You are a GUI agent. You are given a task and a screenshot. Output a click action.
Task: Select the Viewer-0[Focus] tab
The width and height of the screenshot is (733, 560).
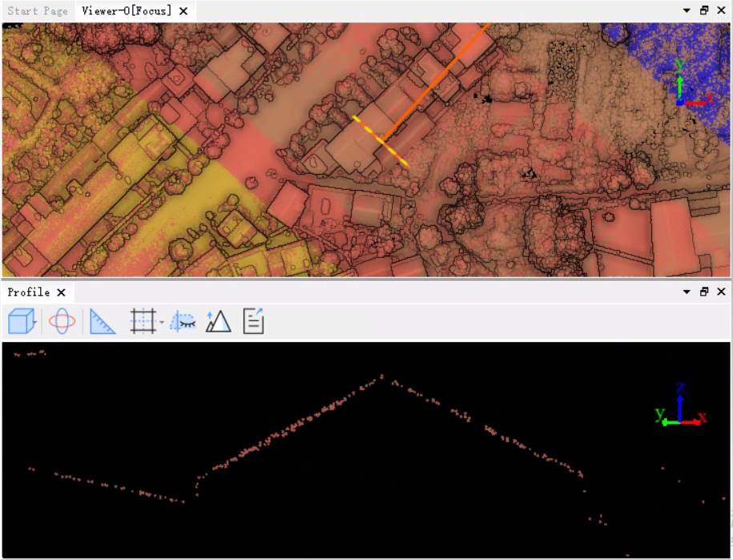pos(127,11)
